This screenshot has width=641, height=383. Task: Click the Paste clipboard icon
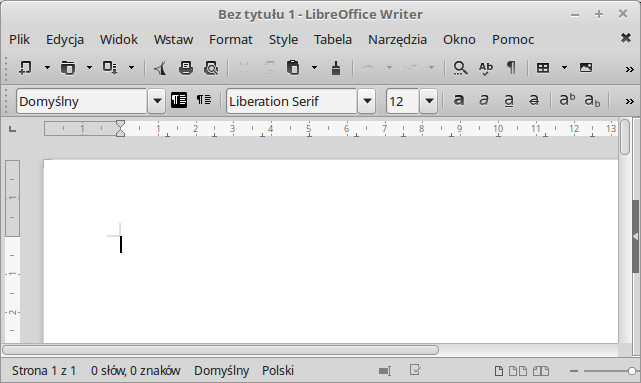tap(293, 67)
